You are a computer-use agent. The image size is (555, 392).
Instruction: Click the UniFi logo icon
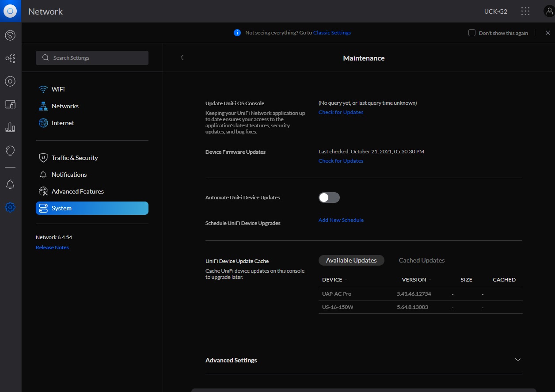click(10, 11)
